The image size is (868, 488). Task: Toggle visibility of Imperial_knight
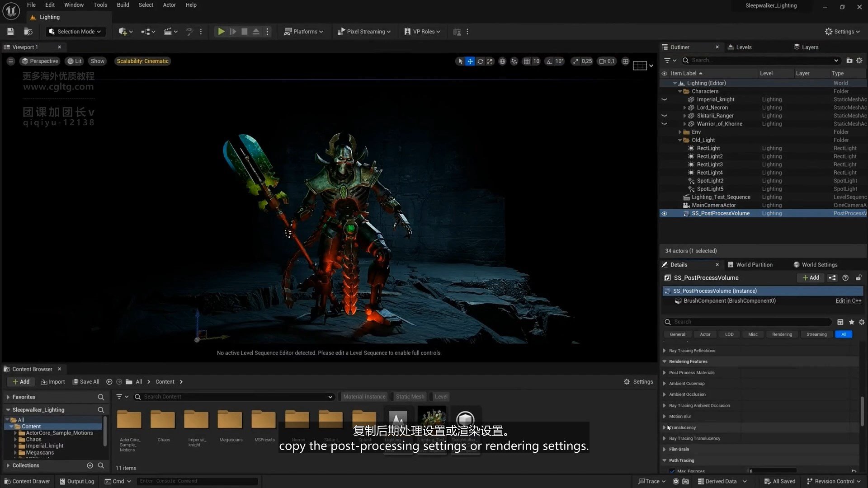click(x=664, y=99)
